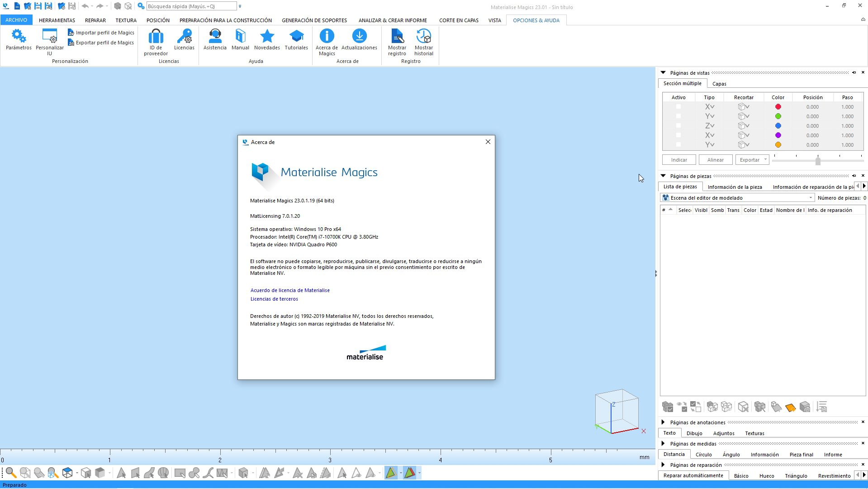The image size is (868, 489).
Task: Click the Indicar button
Action: coord(679,160)
